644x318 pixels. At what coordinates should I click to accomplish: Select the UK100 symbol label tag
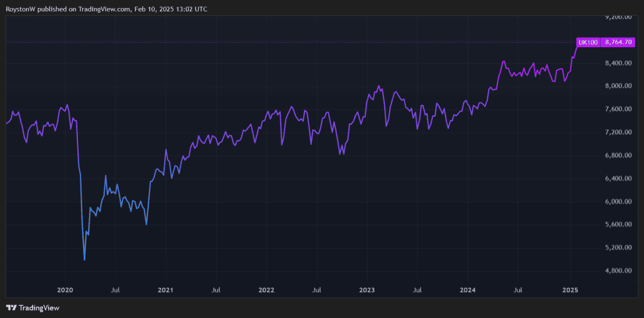(x=588, y=42)
